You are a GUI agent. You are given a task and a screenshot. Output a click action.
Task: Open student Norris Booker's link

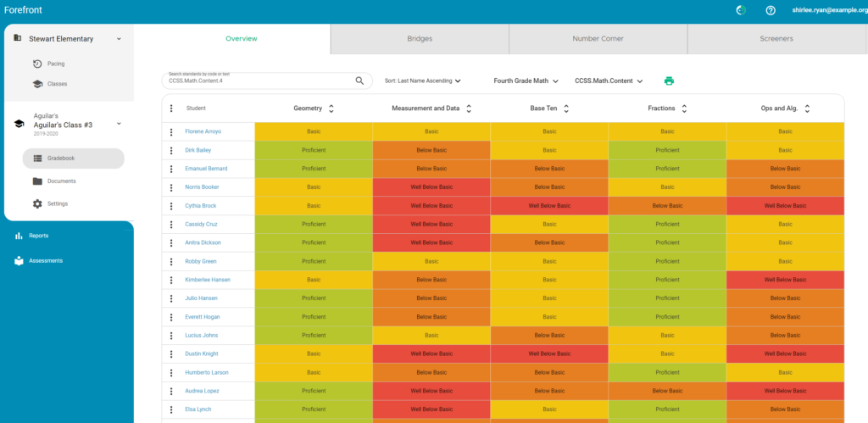point(202,187)
